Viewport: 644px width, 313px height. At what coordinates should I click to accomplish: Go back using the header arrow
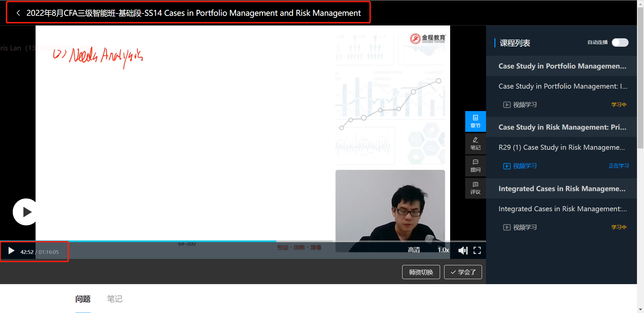18,13
